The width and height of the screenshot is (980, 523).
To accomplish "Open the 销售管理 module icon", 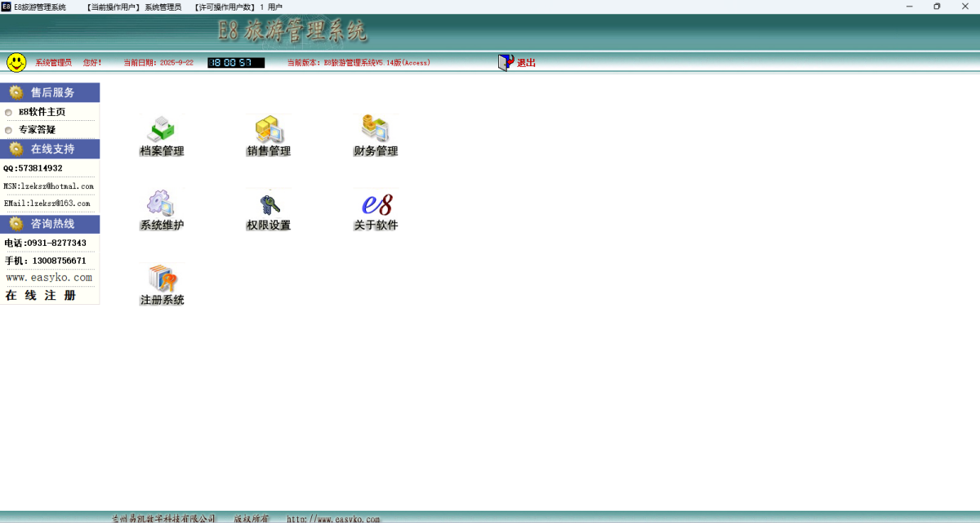I will pos(269,129).
